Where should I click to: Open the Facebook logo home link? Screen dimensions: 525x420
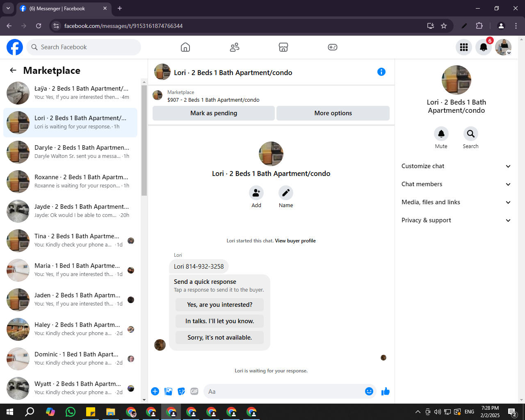tap(15, 47)
